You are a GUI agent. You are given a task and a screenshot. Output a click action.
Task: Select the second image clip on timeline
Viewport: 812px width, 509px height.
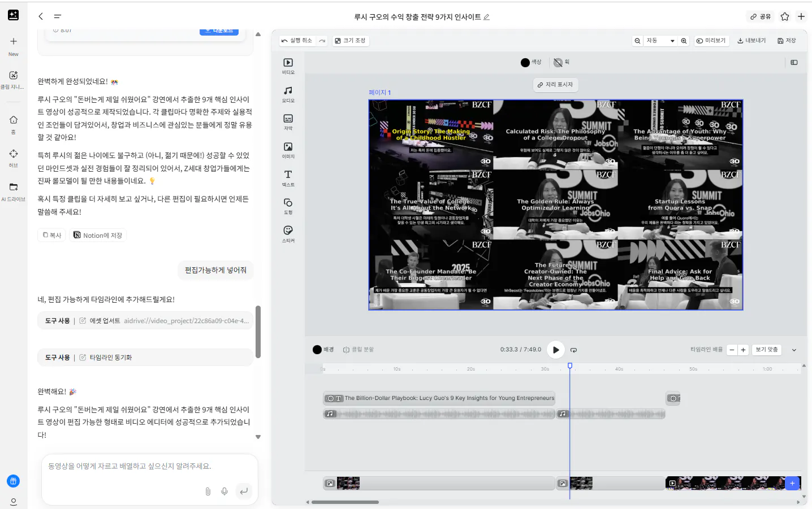click(610, 483)
